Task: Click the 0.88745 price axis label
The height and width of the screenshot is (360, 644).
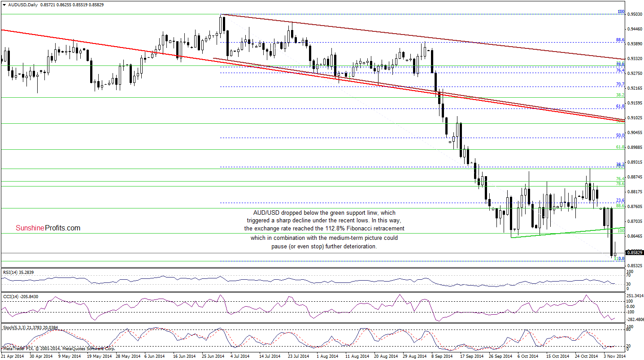Action: tap(634, 177)
